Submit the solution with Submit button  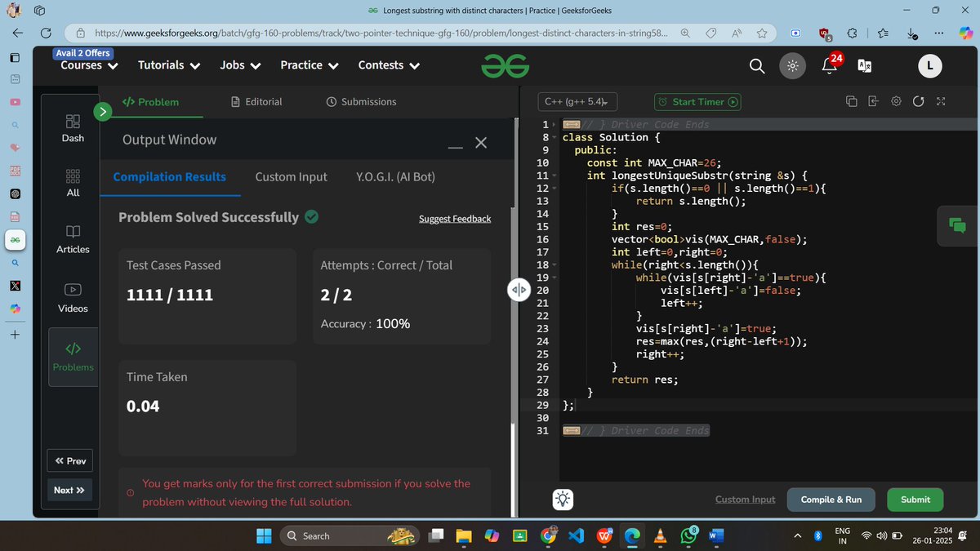tap(915, 500)
